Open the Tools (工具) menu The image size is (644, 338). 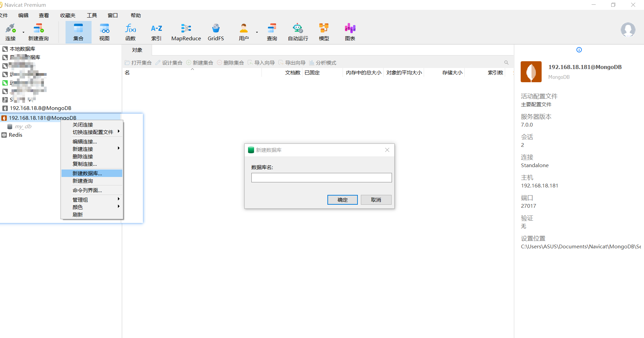point(92,15)
